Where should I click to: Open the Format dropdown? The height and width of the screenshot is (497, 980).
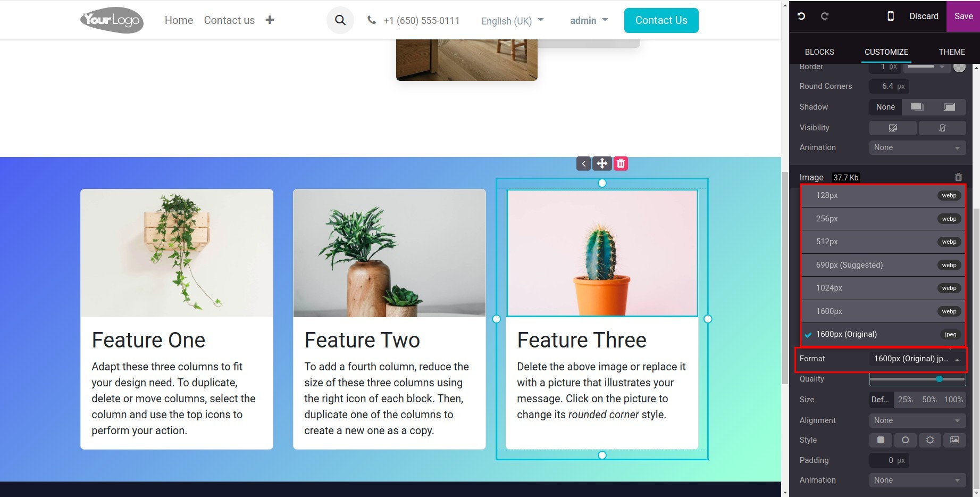(917, 359)
